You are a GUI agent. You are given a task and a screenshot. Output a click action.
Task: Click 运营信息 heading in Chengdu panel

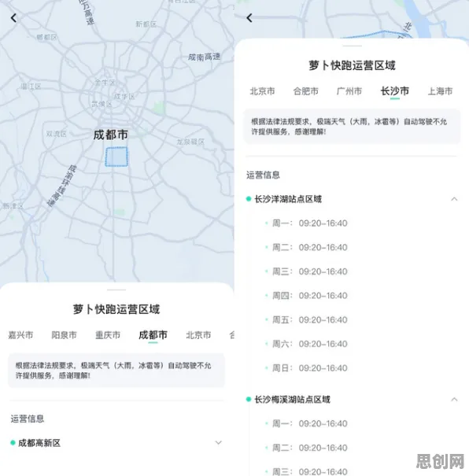pos(28,419)
